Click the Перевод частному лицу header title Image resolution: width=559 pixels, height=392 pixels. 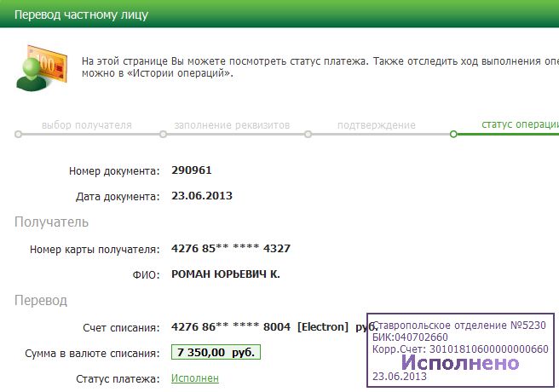point(82,14)
